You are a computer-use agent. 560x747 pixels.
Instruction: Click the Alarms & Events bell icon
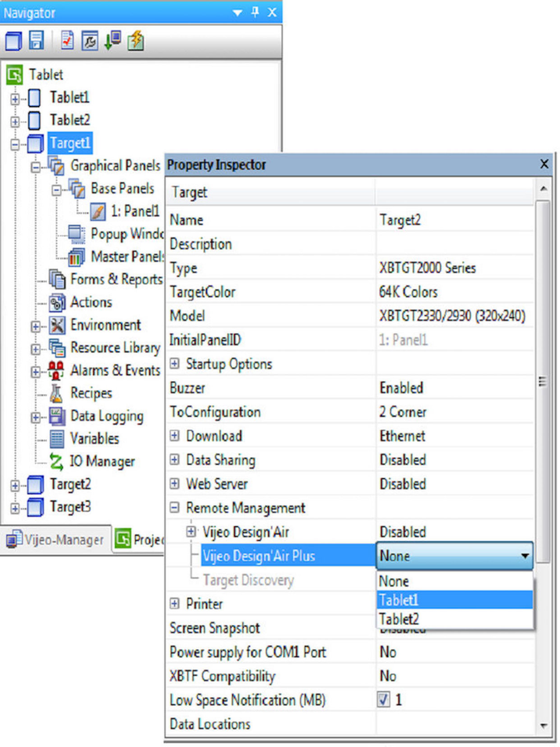tap(56, 371)
